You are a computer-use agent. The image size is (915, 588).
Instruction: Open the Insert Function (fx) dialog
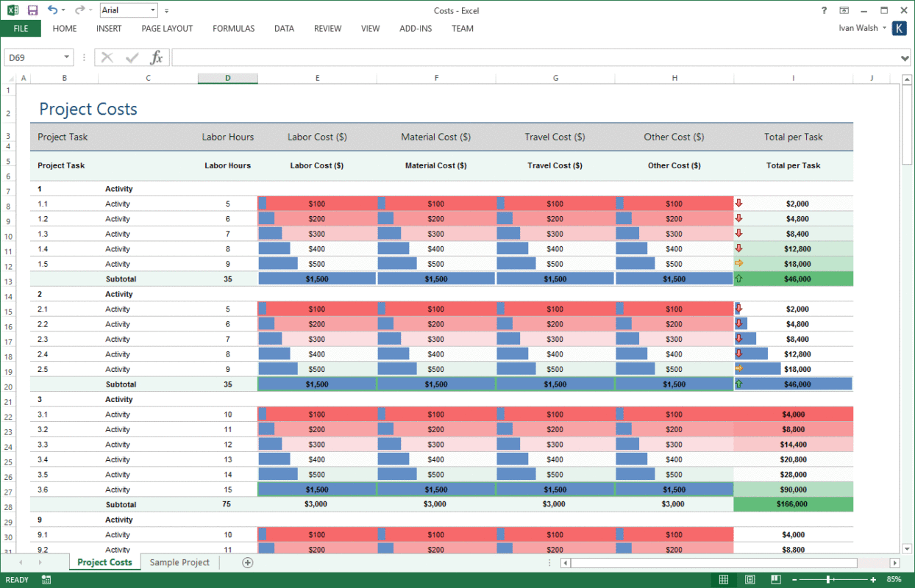coord(157,57)
